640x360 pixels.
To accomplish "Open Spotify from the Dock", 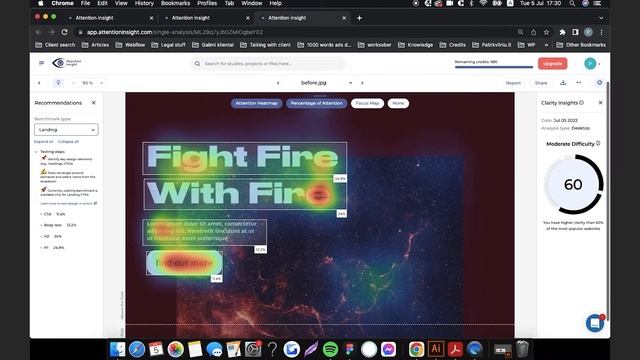I will click(x=330, y=349).
